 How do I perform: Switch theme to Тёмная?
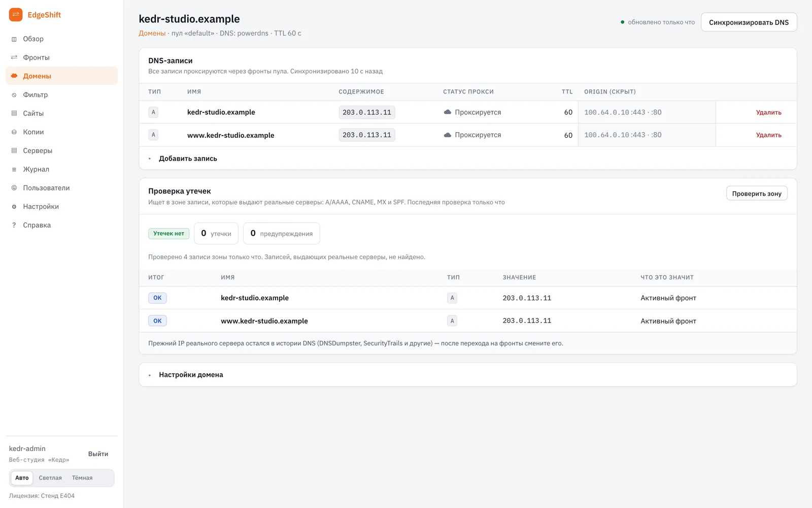pos(82,478)
